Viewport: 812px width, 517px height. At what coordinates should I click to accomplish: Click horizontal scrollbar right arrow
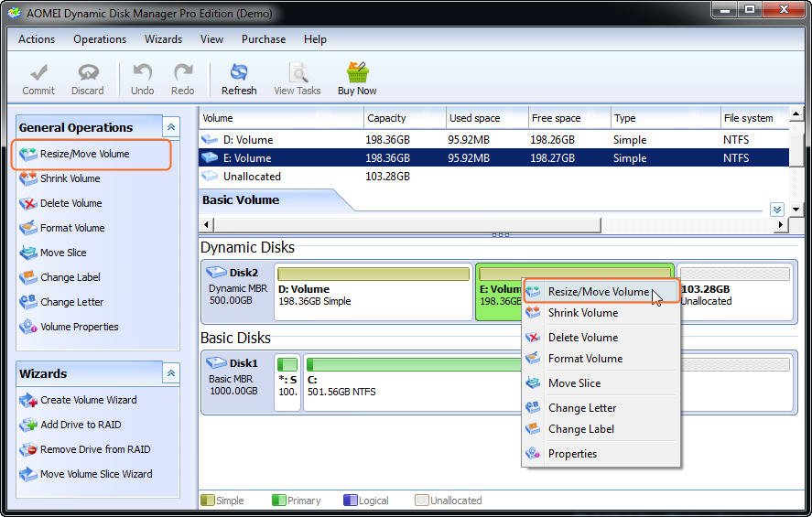pyautogui.click(x=781, y=224)
